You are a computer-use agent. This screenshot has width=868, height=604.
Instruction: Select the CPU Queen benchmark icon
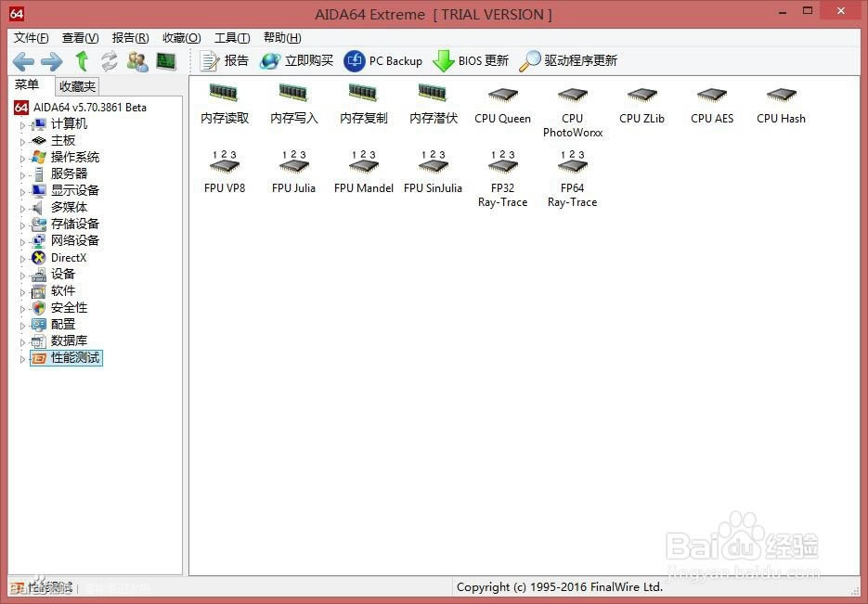[x=502, y=104]
